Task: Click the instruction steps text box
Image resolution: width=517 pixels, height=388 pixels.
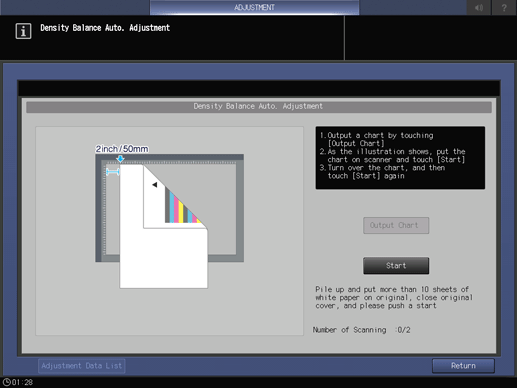Action: click(400, 158)
